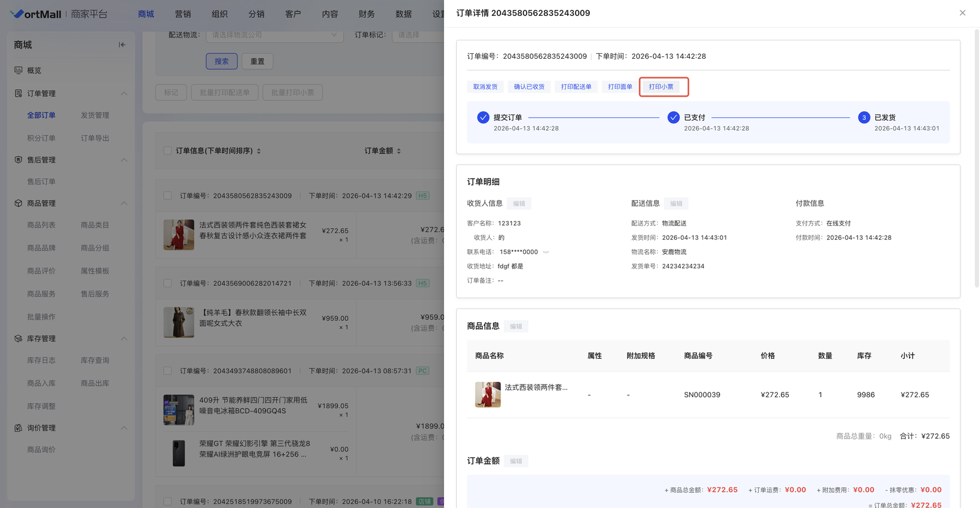Reveal phone number with the eye icon
This screenshot has width=980, height=508.
(546, 252)
